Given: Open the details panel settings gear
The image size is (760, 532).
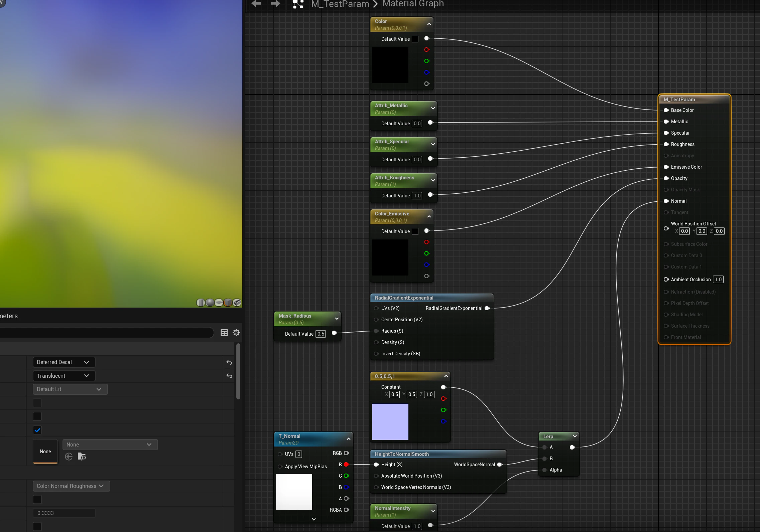Looking at the screenshot, I should point(236,333).
